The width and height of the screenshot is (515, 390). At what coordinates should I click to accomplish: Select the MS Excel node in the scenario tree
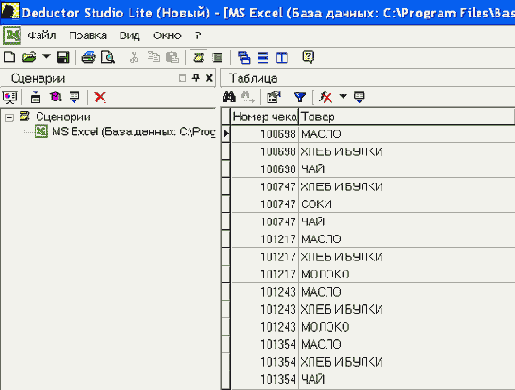click(x=125, y=132)
